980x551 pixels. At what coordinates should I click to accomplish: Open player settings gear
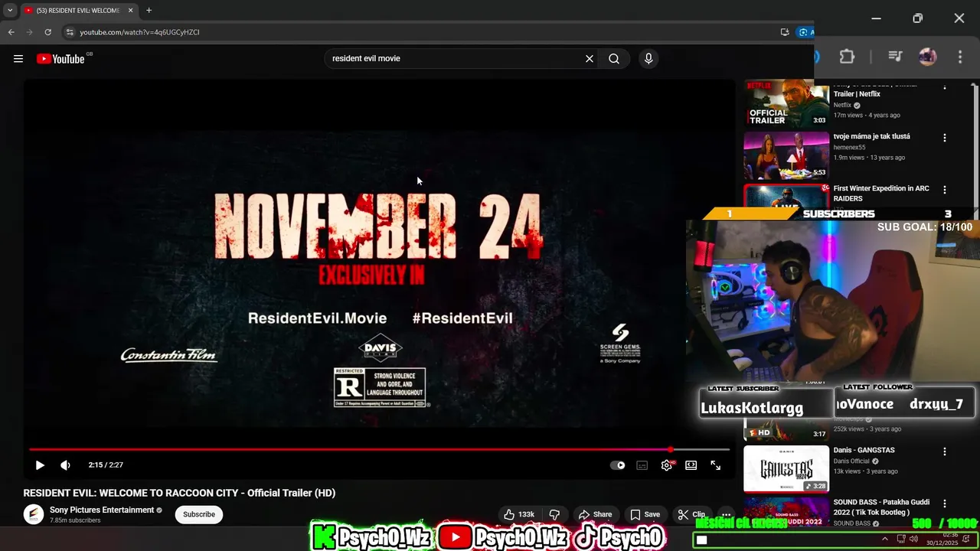click(x=667, y=465)
